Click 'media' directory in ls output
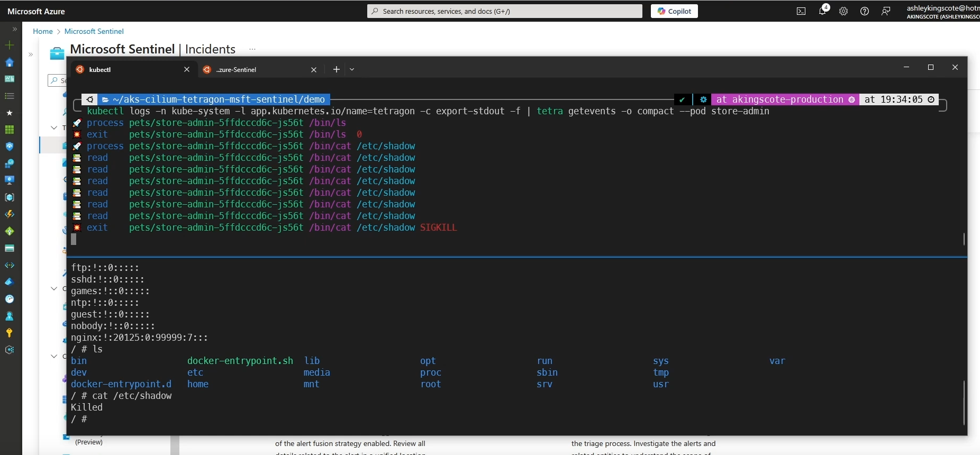This screenshot has width=980, height=455. point(316,372)
